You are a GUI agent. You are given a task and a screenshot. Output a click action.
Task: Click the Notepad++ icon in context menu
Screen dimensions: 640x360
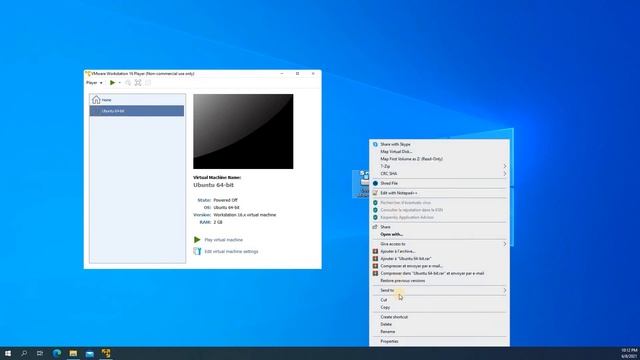click(375, 193)
